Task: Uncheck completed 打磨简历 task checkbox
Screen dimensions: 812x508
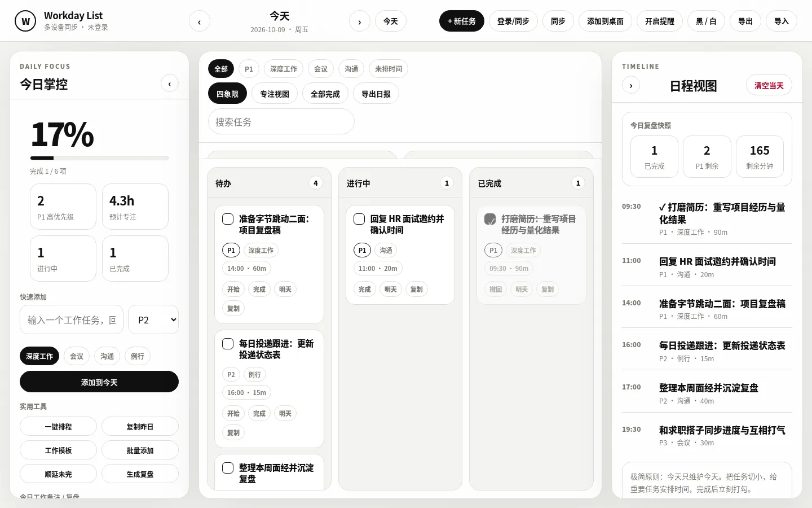Action: [x=490, y=219]
